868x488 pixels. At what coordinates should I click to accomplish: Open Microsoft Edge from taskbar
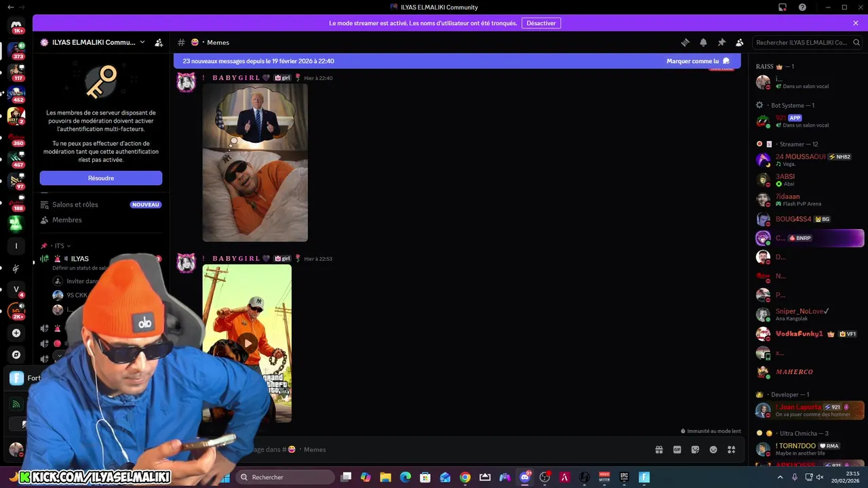[406, 477]
